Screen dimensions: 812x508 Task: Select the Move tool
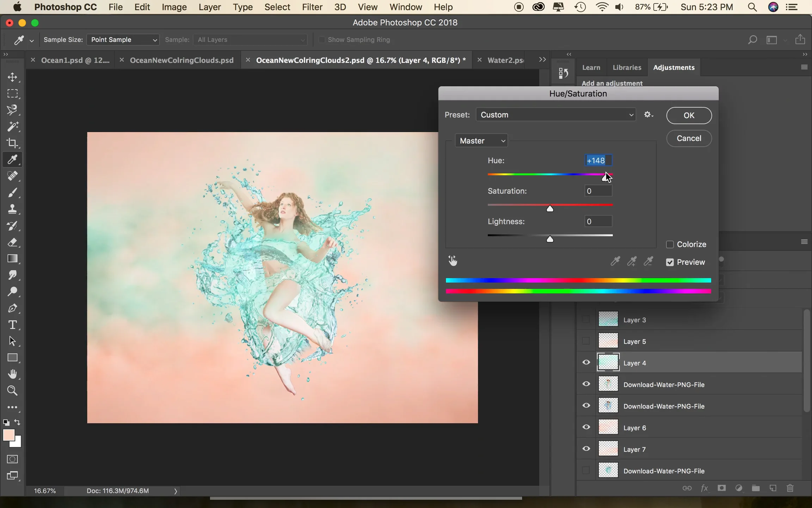[x=12, y=77]
